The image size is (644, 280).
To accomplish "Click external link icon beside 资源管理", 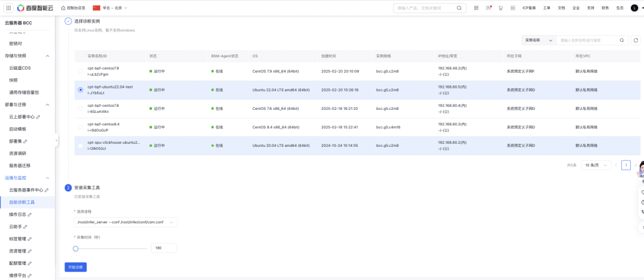I will (x=30, y=251).
